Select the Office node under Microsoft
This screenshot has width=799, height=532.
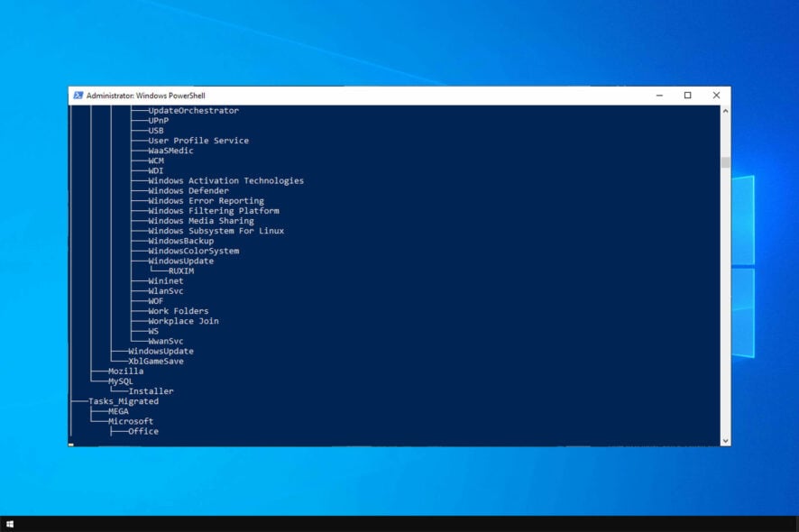coord(144,431)
